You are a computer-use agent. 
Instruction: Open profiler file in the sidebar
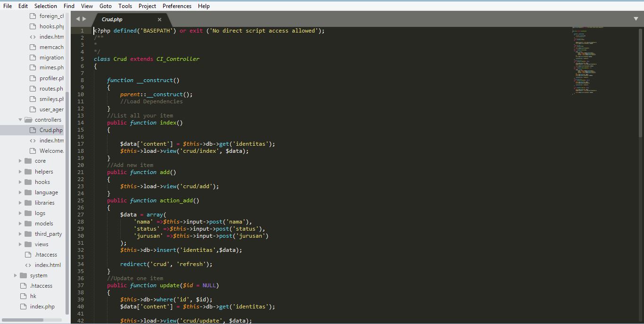point(51,78)
